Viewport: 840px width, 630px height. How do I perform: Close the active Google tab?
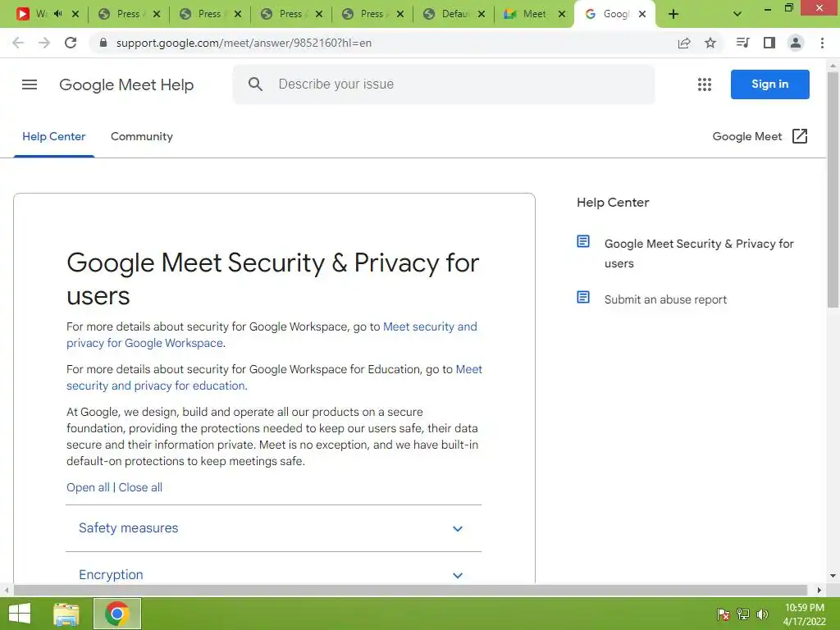pos(642,14)
